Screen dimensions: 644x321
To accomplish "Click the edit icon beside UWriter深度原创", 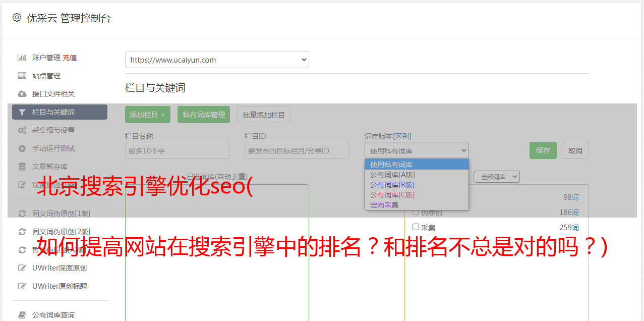I will click(22, 268).
